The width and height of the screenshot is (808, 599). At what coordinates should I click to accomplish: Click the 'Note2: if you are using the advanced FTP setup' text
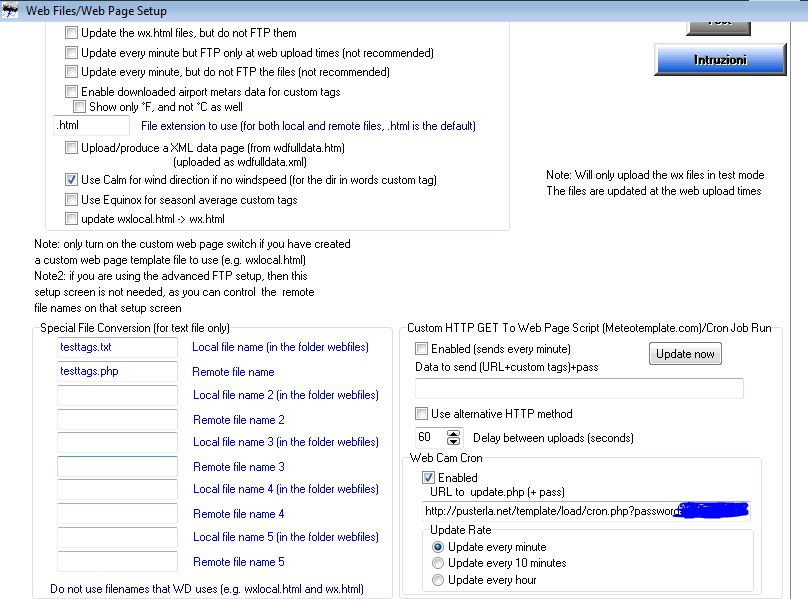(x=171, y=276)
